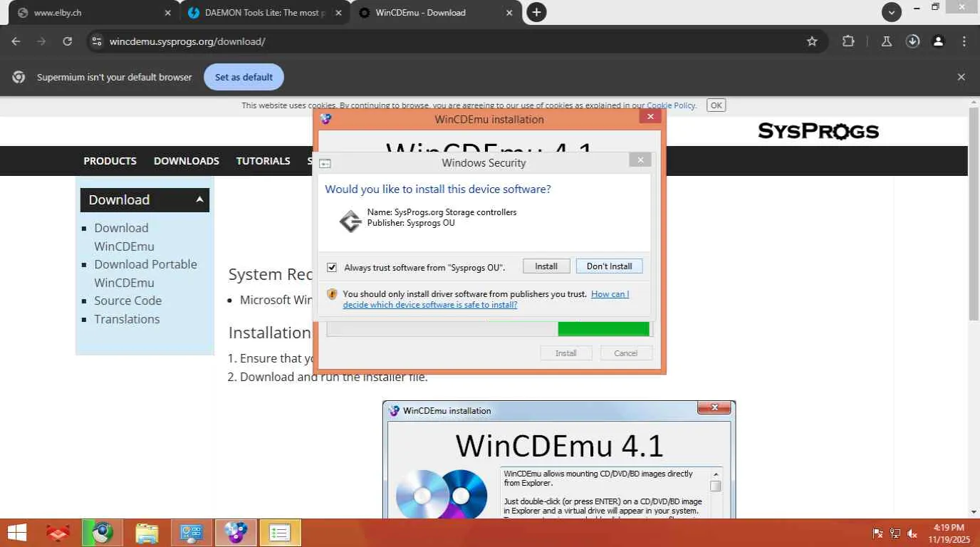Image resolution: width=980 pixels, height=547 pixels.
Task: Click the installer progress bar
Action: 488,329
